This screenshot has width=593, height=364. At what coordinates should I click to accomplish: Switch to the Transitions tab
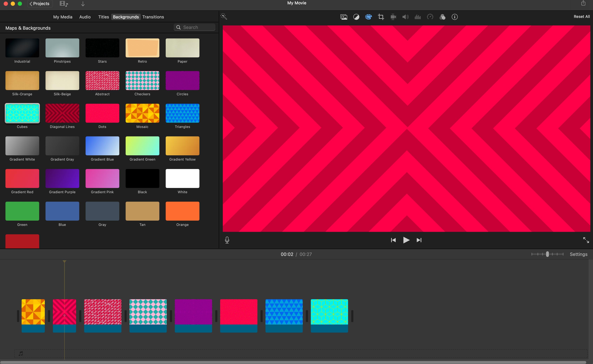pos(153,17)
